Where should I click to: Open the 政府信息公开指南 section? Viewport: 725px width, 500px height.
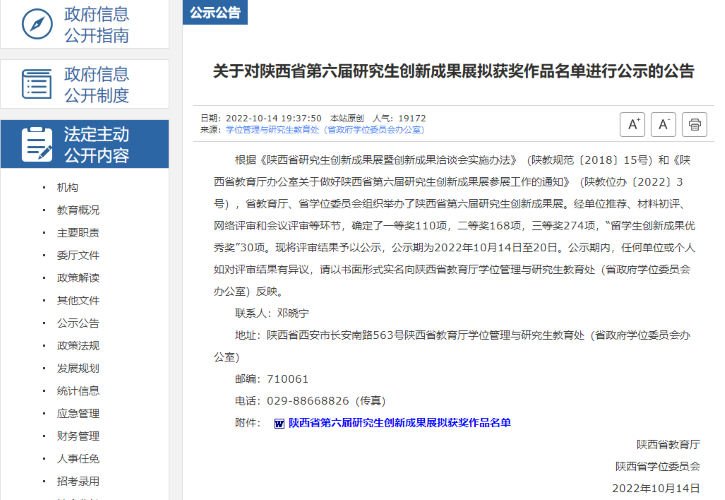[96, 25]
